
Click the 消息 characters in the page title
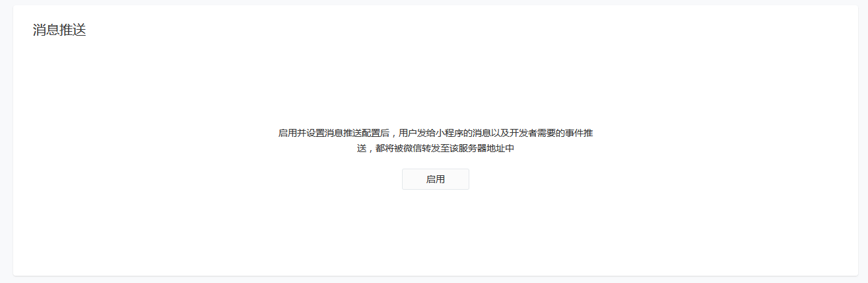(x=46, y=30)
